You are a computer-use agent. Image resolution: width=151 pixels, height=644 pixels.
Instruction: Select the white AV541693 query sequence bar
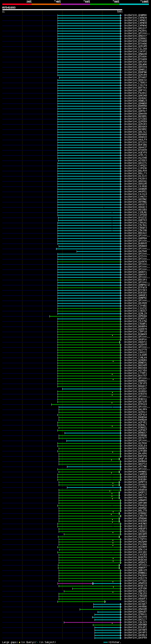click(x=62, y=10)
